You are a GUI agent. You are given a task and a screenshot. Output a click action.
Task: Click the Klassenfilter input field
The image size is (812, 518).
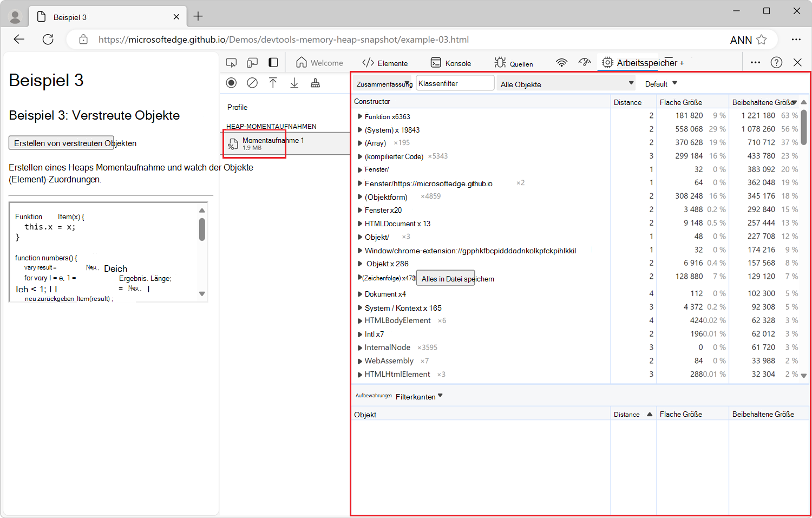[455, 83]
